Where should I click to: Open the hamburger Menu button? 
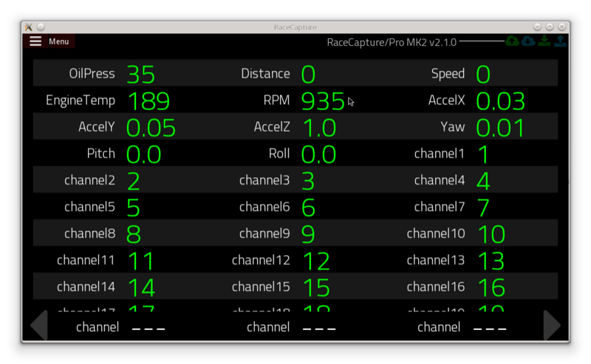[x=49, y=41]
